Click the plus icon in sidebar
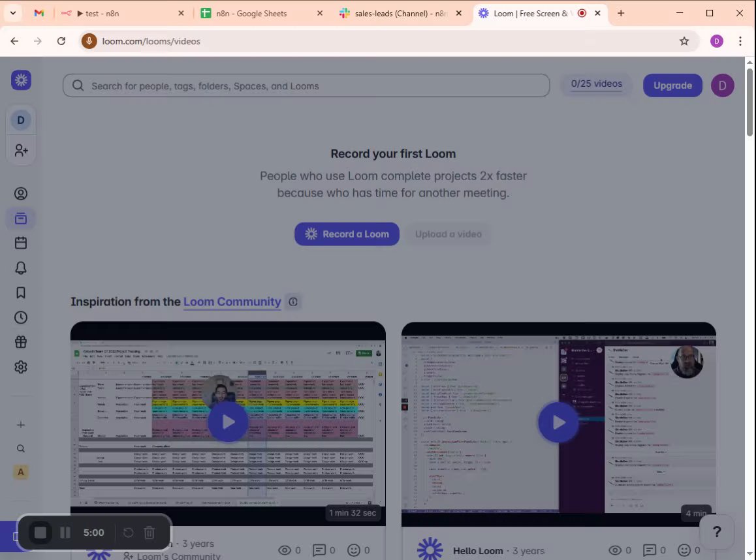Screen dimensions: 756x560 pyautogui.click(x=21, y=425)
